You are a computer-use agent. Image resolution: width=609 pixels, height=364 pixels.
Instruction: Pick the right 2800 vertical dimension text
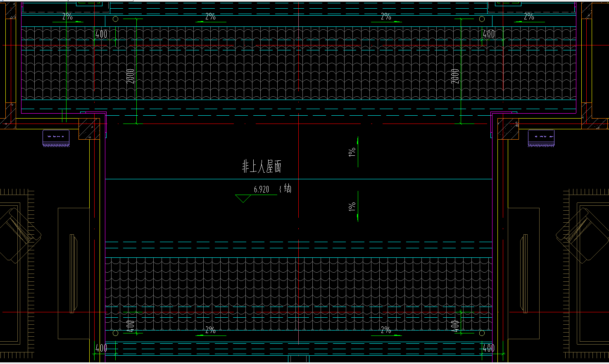click(455, 76)
